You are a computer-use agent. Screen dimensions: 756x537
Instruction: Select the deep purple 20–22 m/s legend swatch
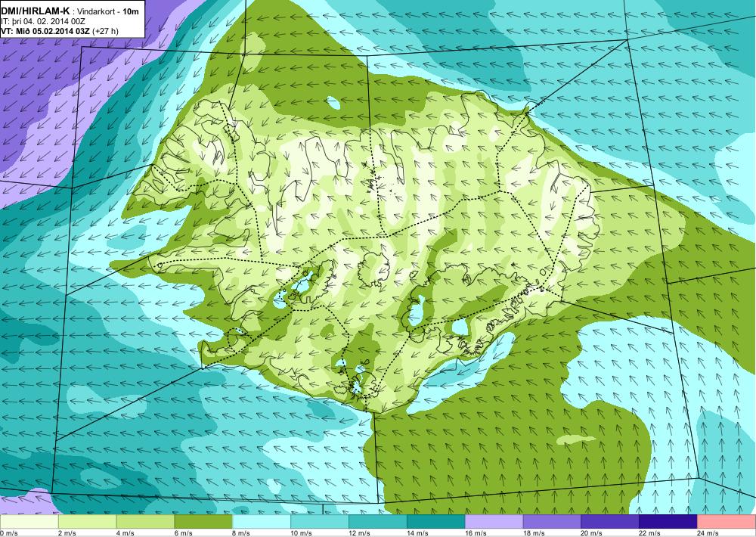[610, 522]
